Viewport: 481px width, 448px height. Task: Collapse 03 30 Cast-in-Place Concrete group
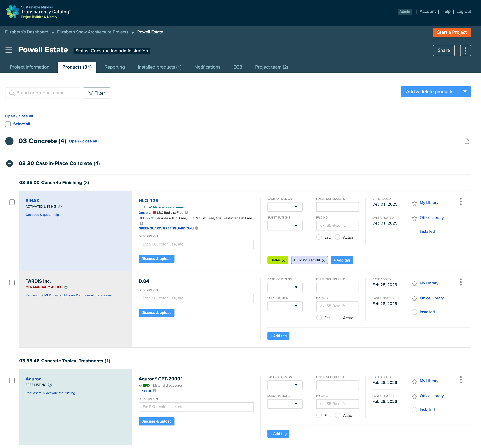[x=9, y=163]
